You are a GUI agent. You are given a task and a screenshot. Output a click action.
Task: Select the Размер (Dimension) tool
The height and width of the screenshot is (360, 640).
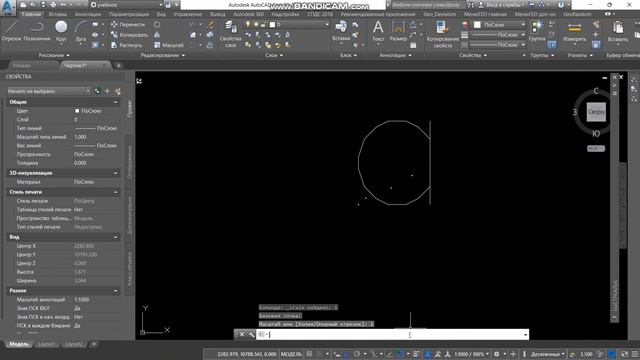pyautogui.click(x=398, y=31)
